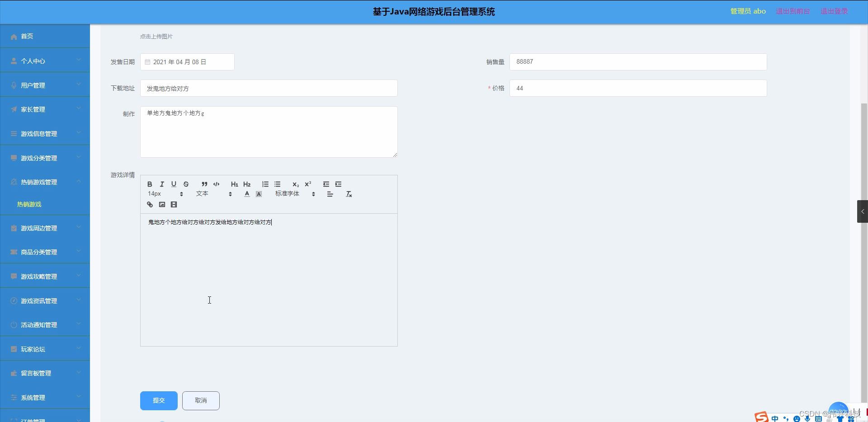
Task: Choose the text color picker
Action: (x=247, y=194)
